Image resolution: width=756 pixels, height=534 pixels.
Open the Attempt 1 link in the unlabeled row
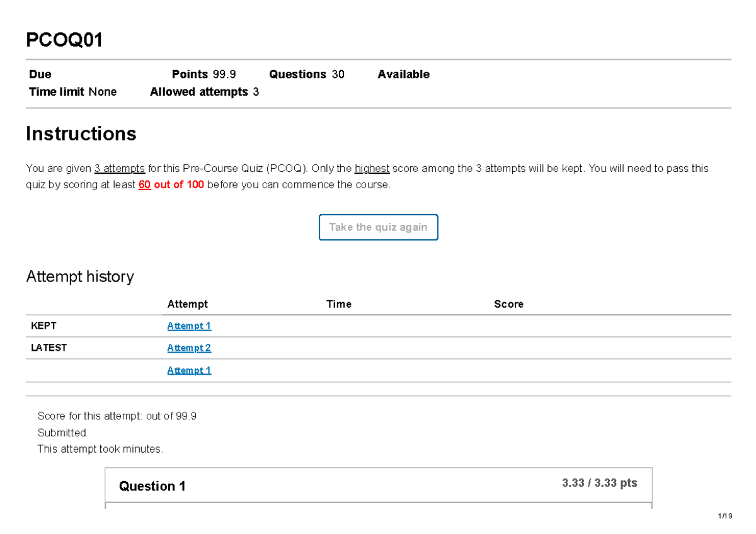[189, 370]
